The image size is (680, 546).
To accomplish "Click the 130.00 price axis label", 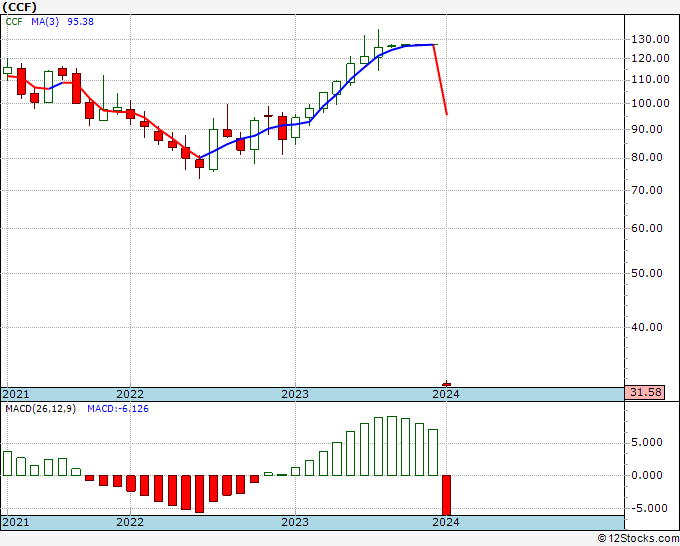I will coord(650,39).
